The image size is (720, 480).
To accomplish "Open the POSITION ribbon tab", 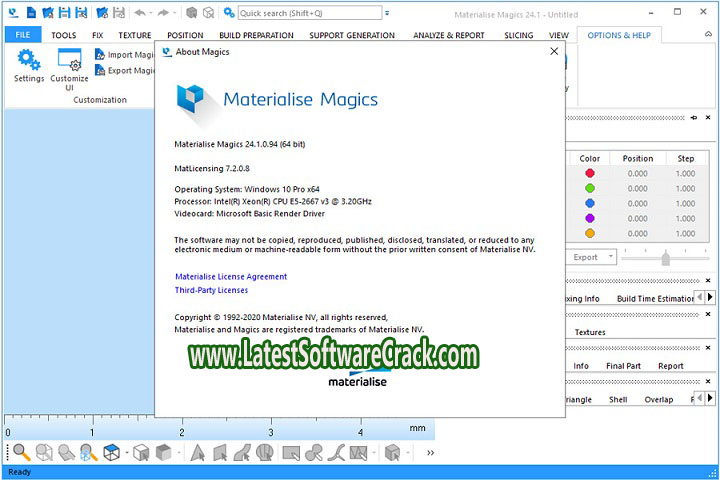I will pyautogui.click(x=185, y=35).
